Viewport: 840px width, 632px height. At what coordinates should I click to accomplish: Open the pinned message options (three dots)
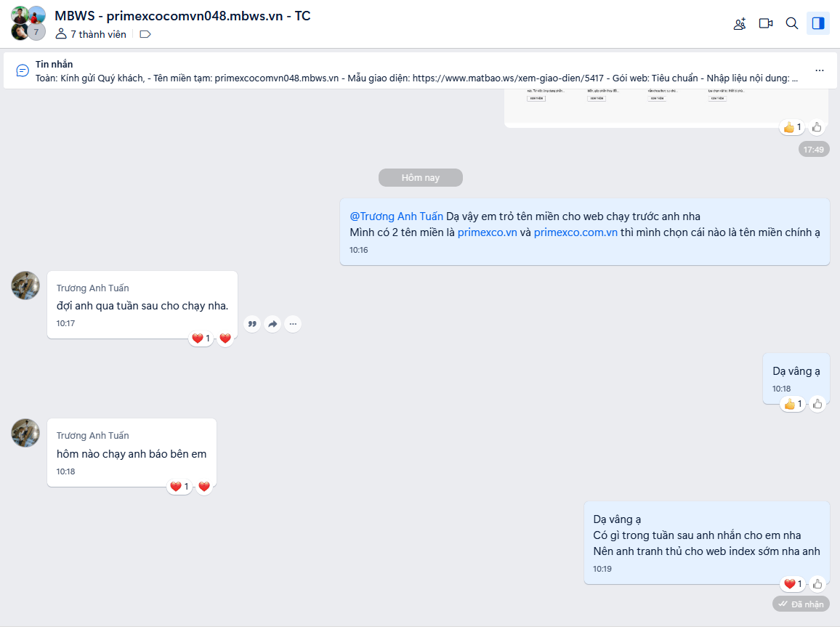[820, 70]
